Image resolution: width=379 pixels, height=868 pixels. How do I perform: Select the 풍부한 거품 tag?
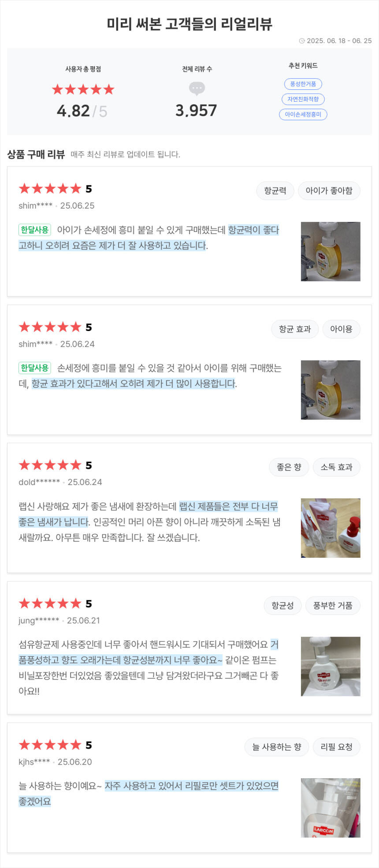[332, 606]
